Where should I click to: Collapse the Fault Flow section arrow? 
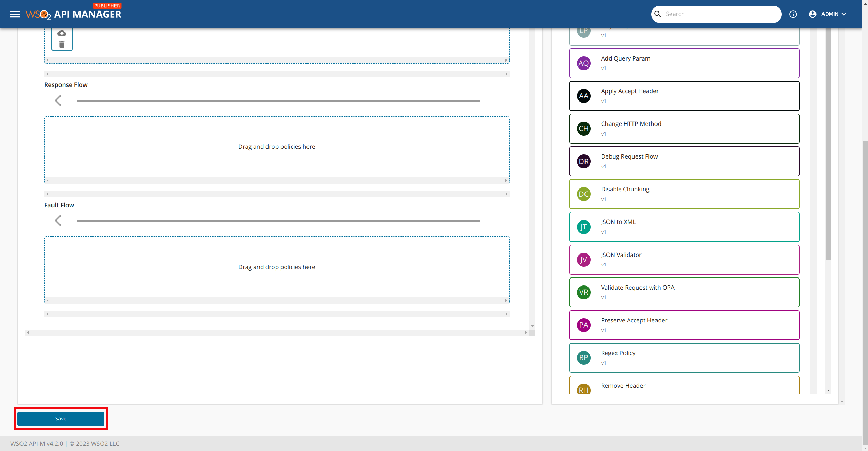pyautogui.click(x=58, y=220)
